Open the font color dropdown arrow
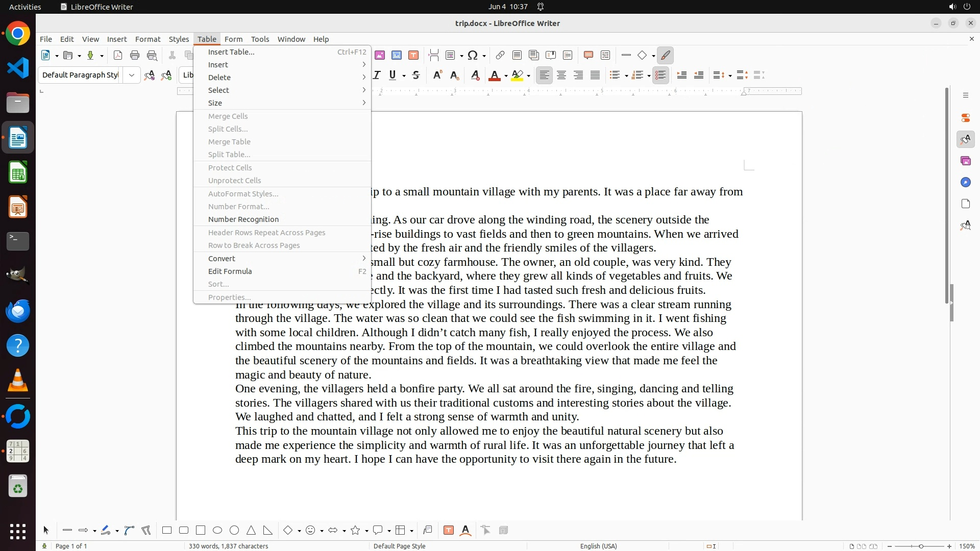 [x=506, y=76]
